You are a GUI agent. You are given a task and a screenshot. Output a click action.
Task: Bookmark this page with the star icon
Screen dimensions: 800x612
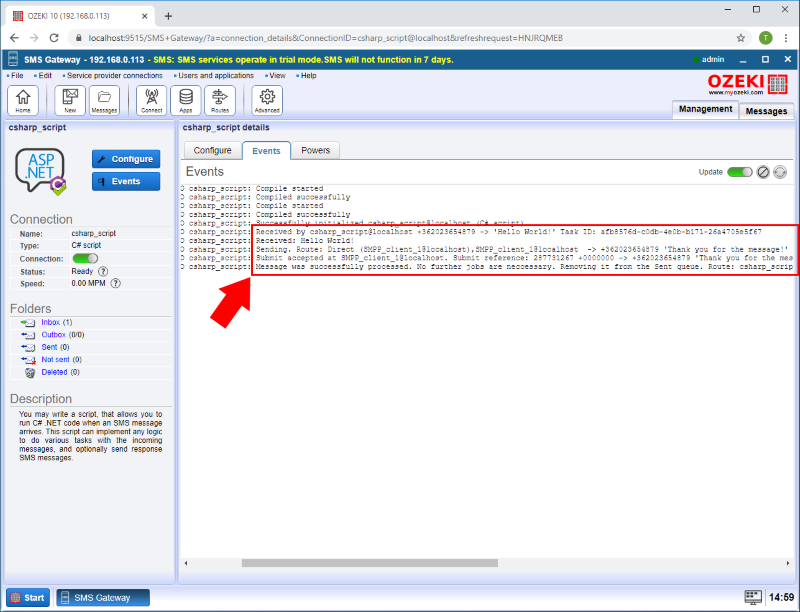[x=741, y=38]
